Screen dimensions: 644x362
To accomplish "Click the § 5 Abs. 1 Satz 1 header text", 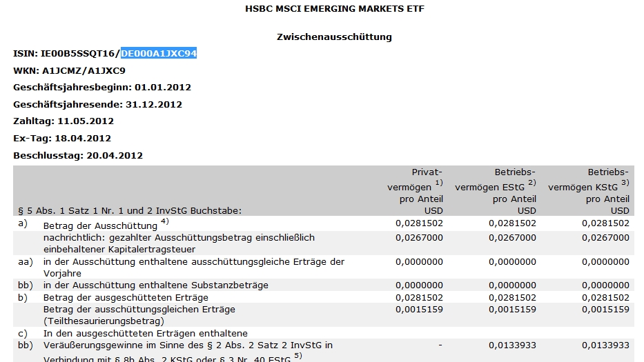I will [130, 210].
